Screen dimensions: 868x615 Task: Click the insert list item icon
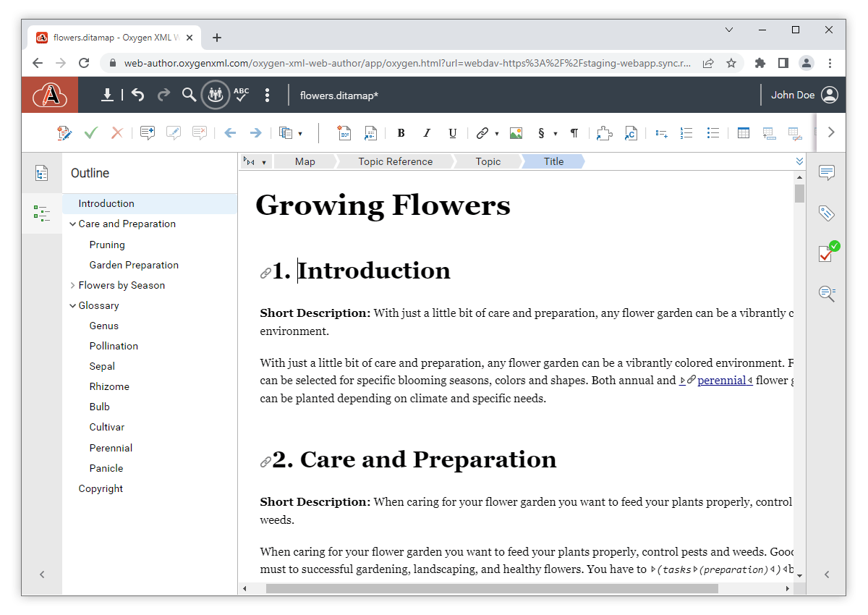pos(661,133)
